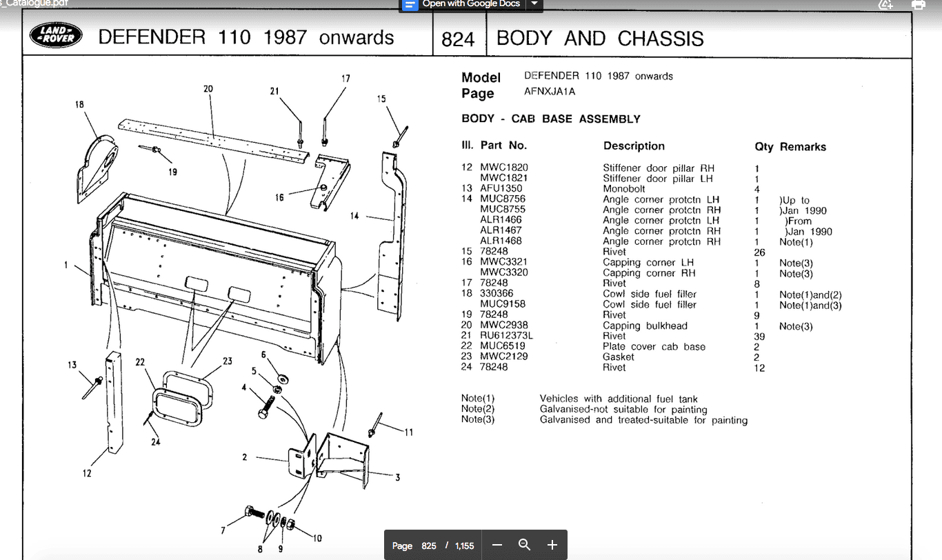
Task: Click the Galvanised and treated-suitable for painting note
Action: coord(643,420)
